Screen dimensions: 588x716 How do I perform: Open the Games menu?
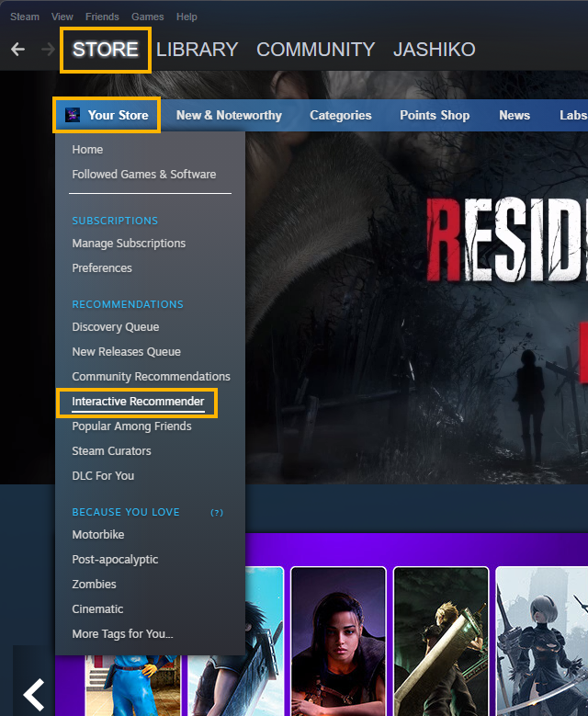coord(147,17)
